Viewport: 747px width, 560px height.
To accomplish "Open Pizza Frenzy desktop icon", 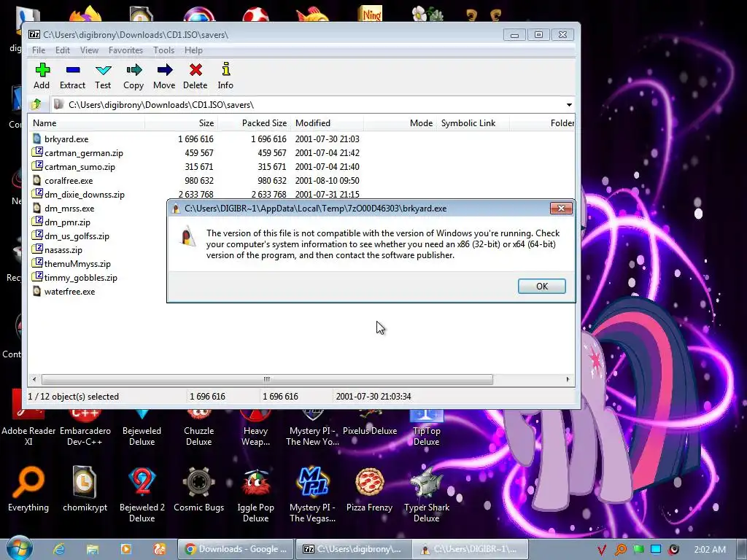I will click(x=369, y=489).
